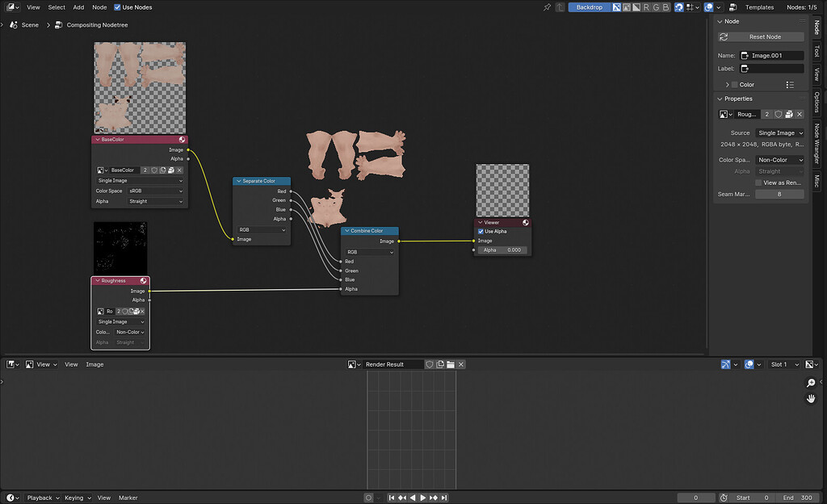Open the Add menu in node editor
Image resolution: width=827 pixels, height=504 pixels.
(78, 7)
